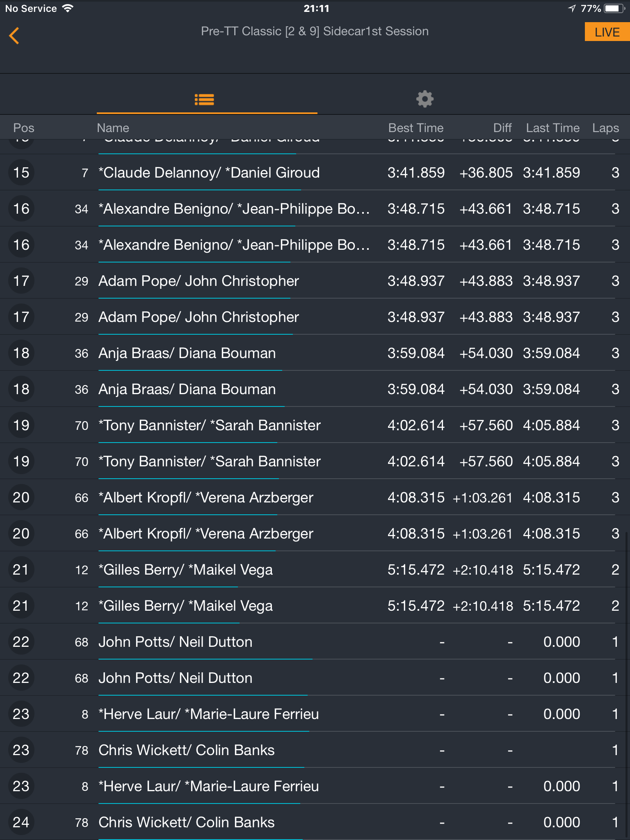Open the settings gear tab

[425, 99]
